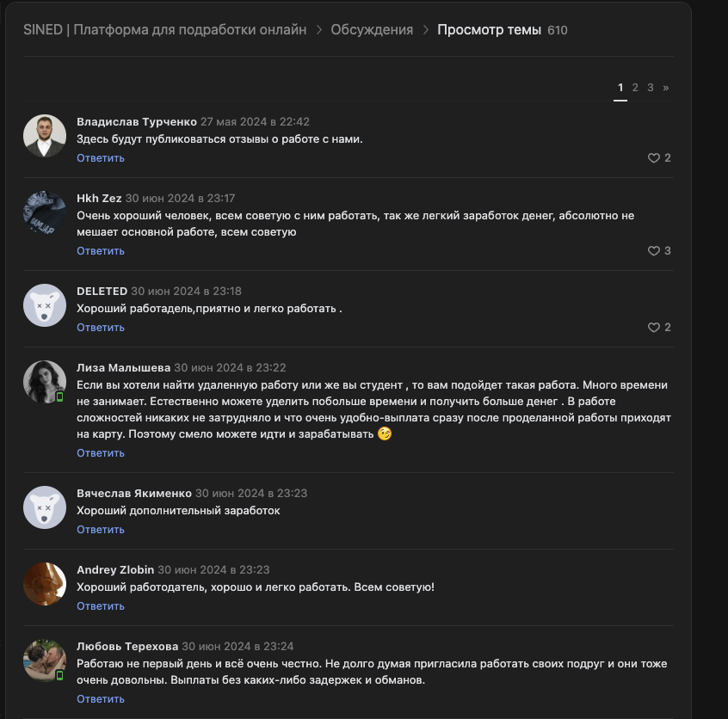728x719 pixels.
Task: Reply to Владислав Турченко's comment
Action: 101,158
